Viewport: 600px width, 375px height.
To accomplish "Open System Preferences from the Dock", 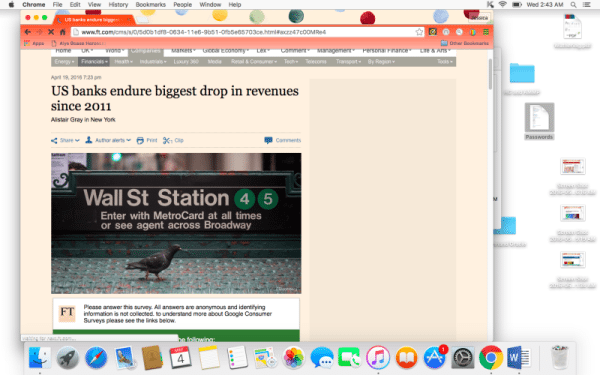I will pyautogui.click(x=463, y=358).
